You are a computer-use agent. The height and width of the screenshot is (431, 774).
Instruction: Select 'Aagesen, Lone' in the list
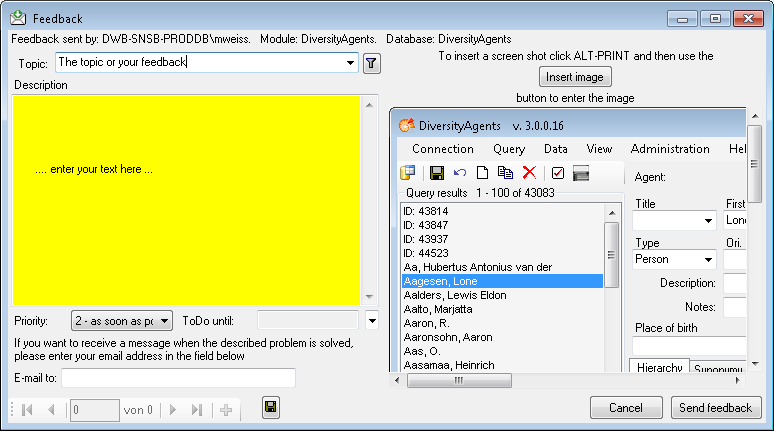pyautogui.click(x=502, y=281)
